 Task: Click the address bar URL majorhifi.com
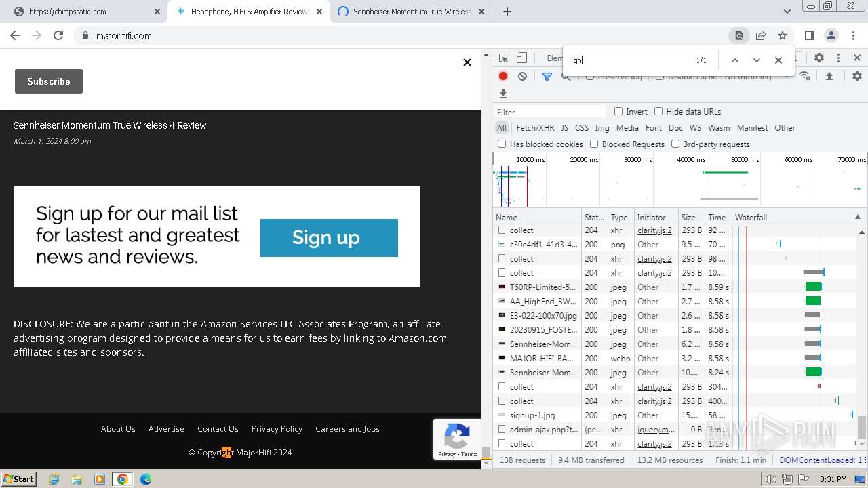[123, 35]
